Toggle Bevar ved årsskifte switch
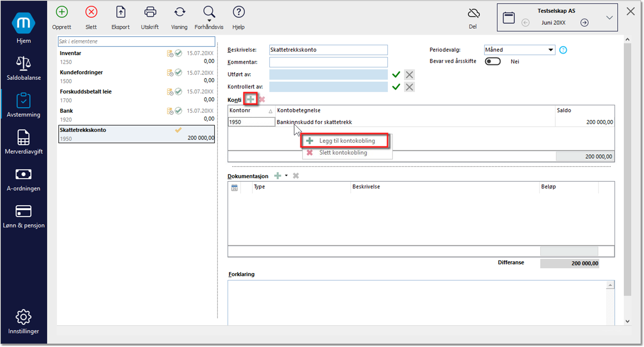 492,61
